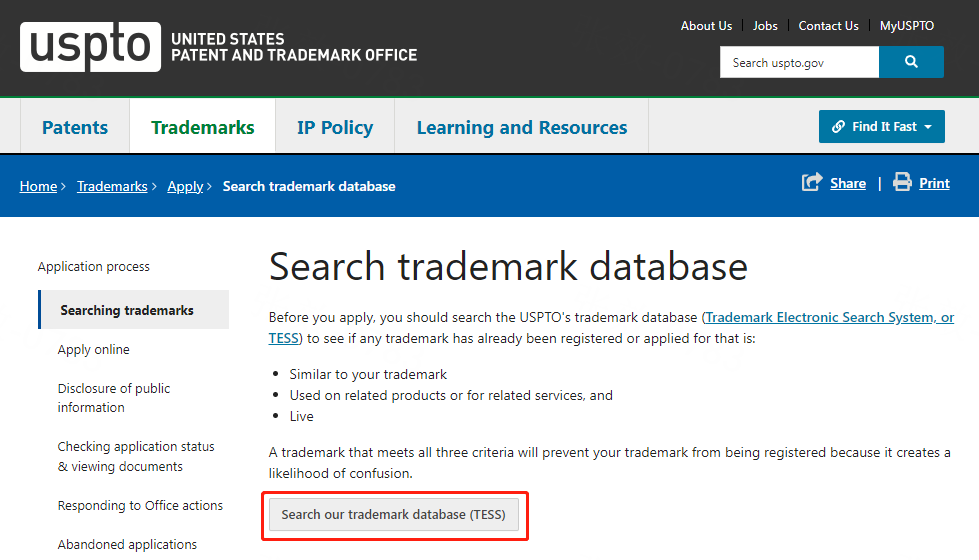Open Abandoned applications sidebar item
Viewport: 979px width, 560px height.
(127, 544)
